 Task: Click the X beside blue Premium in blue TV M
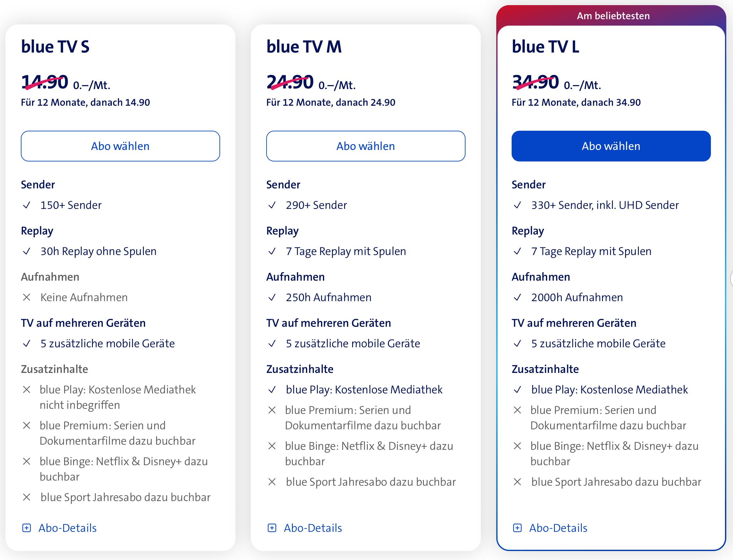(x=272, y=410)
